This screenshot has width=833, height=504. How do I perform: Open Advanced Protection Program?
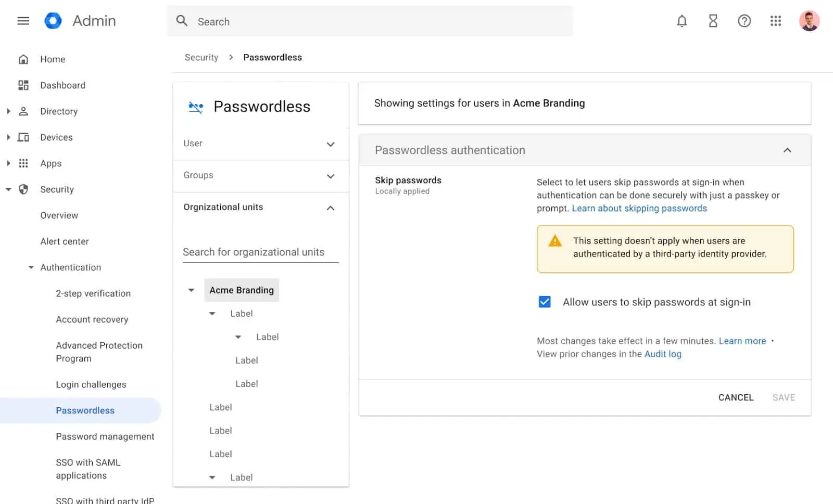[99, 352]
